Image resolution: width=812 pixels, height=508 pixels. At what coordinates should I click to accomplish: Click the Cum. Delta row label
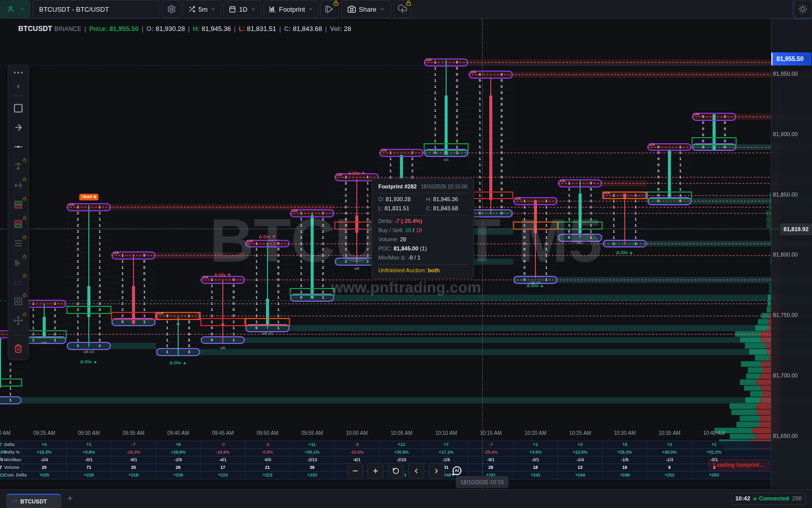click(x=15, y=475)
